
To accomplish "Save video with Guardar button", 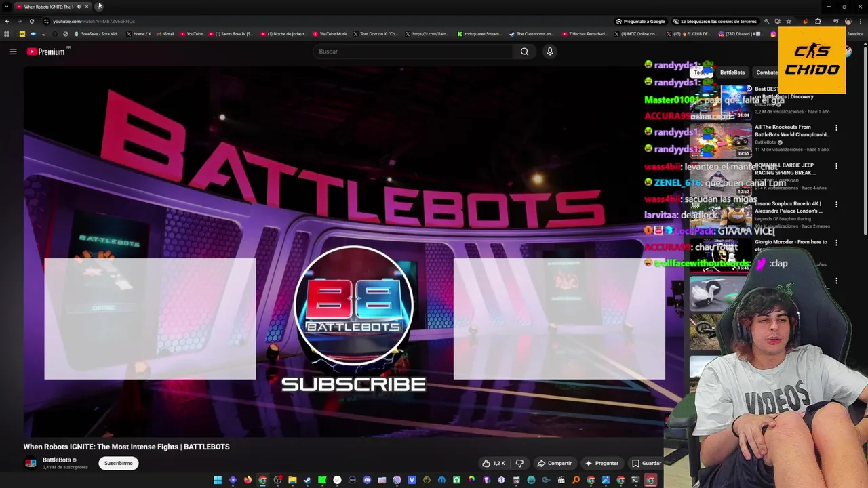I will tap(646, 463).
